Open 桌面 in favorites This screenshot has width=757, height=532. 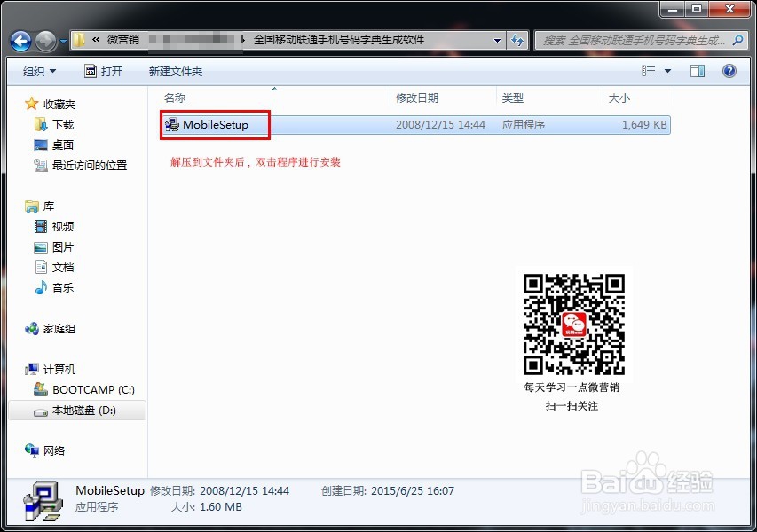point(63,145)
